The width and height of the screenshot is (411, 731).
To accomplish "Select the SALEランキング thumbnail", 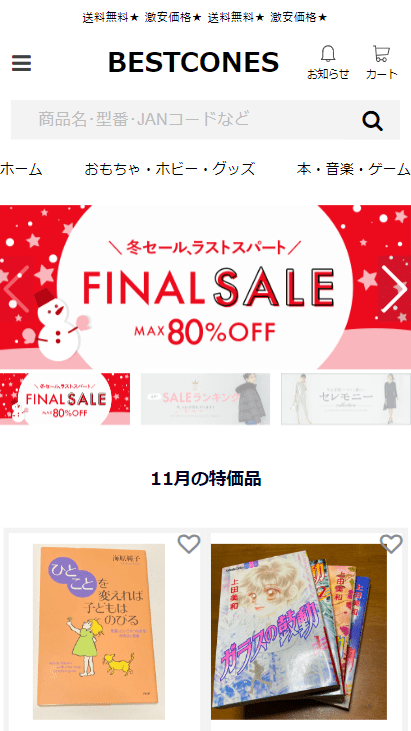I will [206, 399].
